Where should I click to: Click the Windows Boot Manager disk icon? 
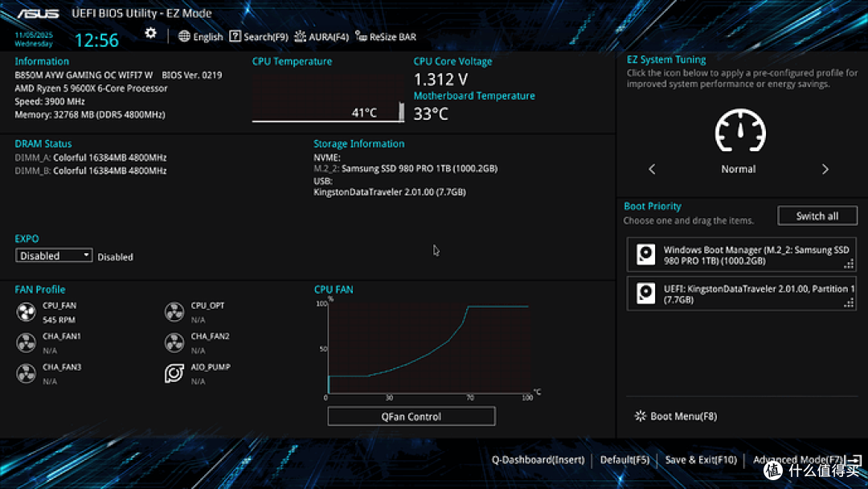645,254
